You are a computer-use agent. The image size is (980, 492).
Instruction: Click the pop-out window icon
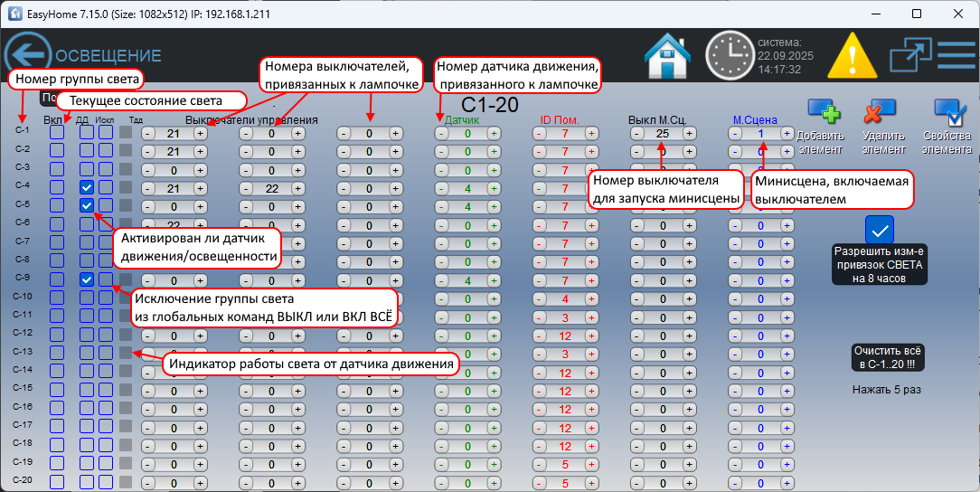pos(909,55)
